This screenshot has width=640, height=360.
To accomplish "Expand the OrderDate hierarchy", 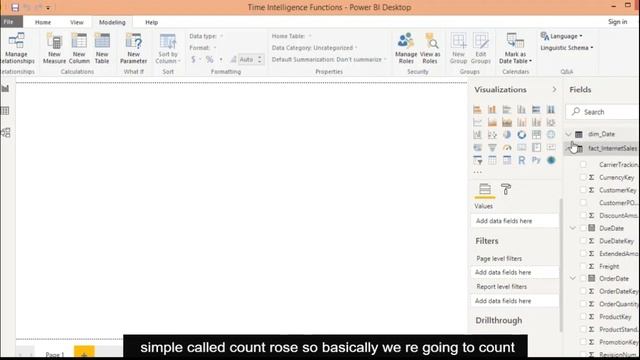I will [x=573, y=278].
